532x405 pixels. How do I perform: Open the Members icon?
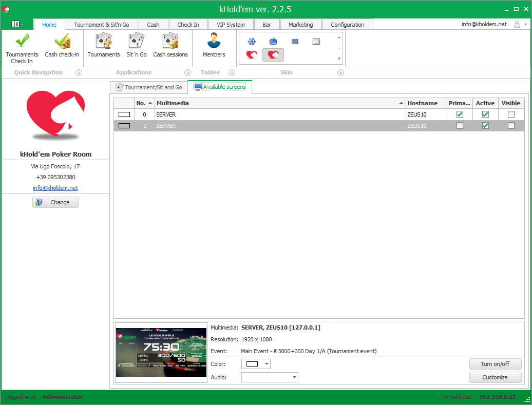tap(214, 45)
